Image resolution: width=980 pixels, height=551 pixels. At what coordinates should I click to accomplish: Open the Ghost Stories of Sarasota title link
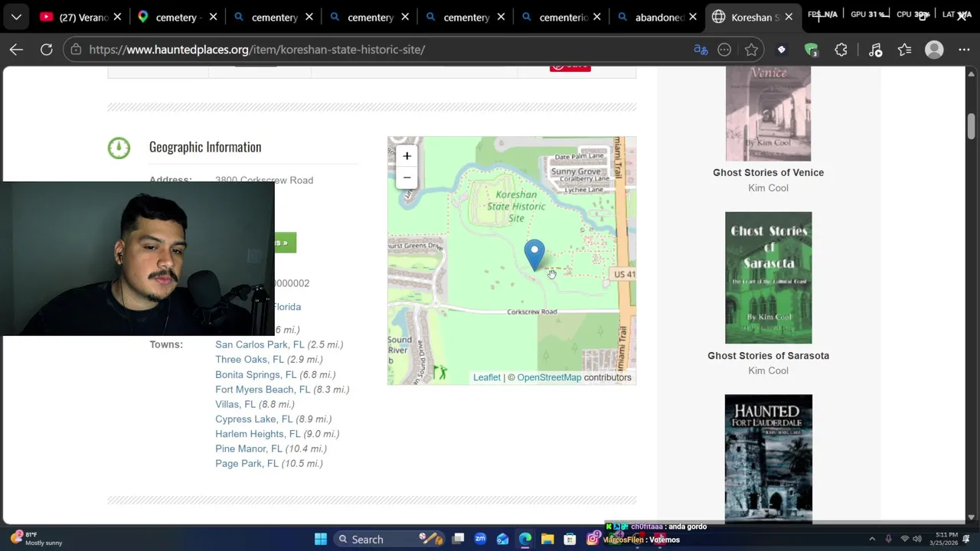pyautogui.click(x=768, y=356)
